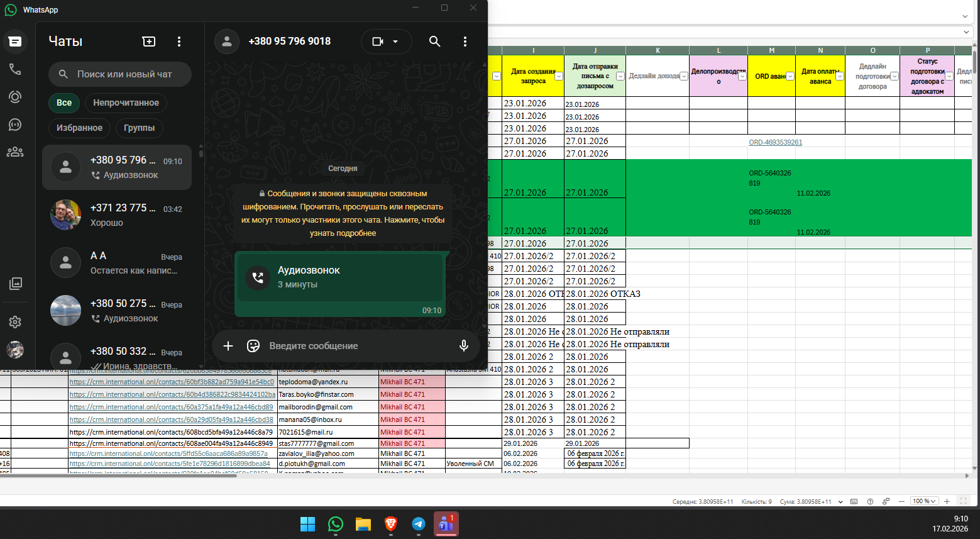Screen dimensions: 980x539
Task: Open the emoji and sticker picker
Action: point(253,346)
